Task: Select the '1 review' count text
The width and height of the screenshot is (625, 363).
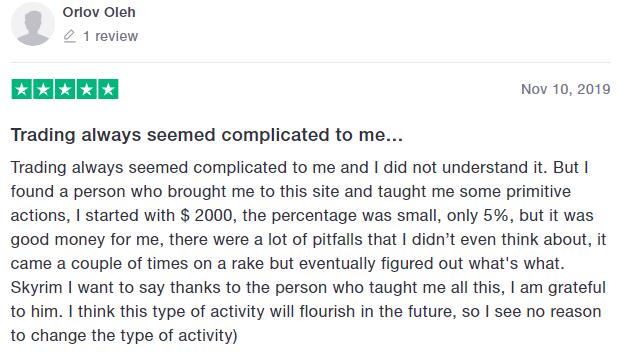Action: [110, 36]
